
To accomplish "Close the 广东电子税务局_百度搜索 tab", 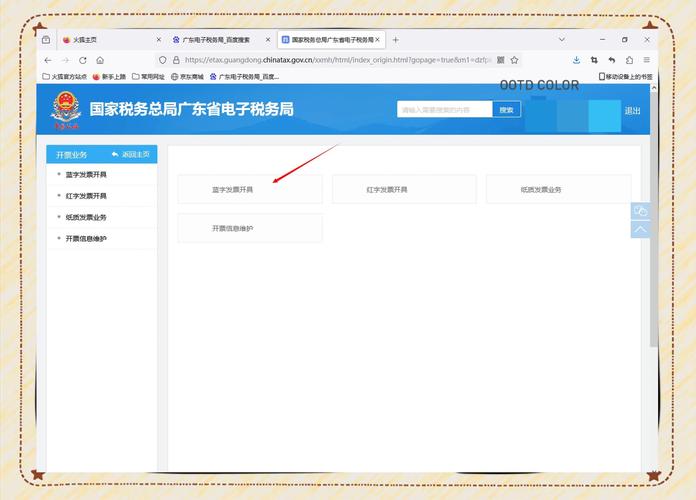I will (268, 40).
